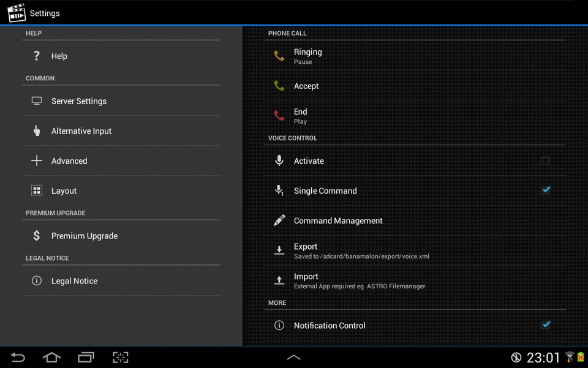588x368 pixels.
Task: Open the Accept call action setting
Action: click(x=415, y=86)
